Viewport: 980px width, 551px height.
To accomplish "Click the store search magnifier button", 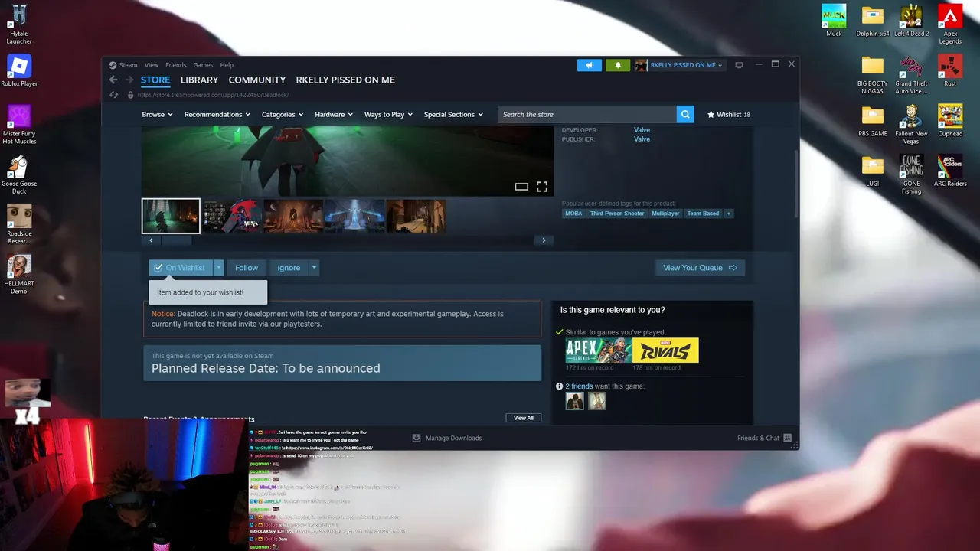I will pyautogui.click(x=685, y=114).
